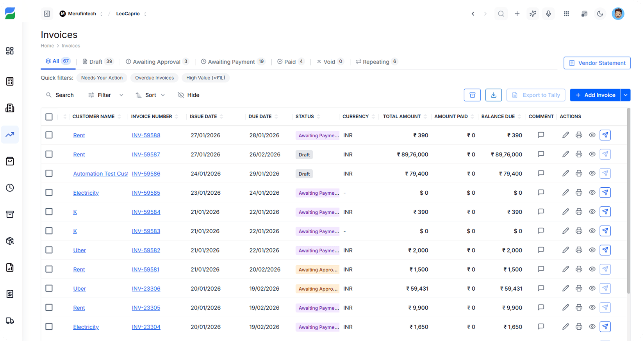Click the archive icon button beside download
The width and height of the screenshot is (644, 341).
[x=472, y=95]
